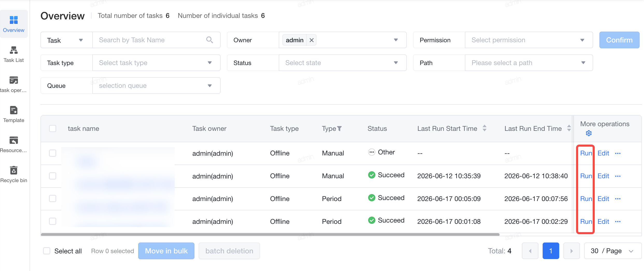The image size is (644, 271).
Task: Tick the checkbox for the Other status task row
Action: (53, 153)
